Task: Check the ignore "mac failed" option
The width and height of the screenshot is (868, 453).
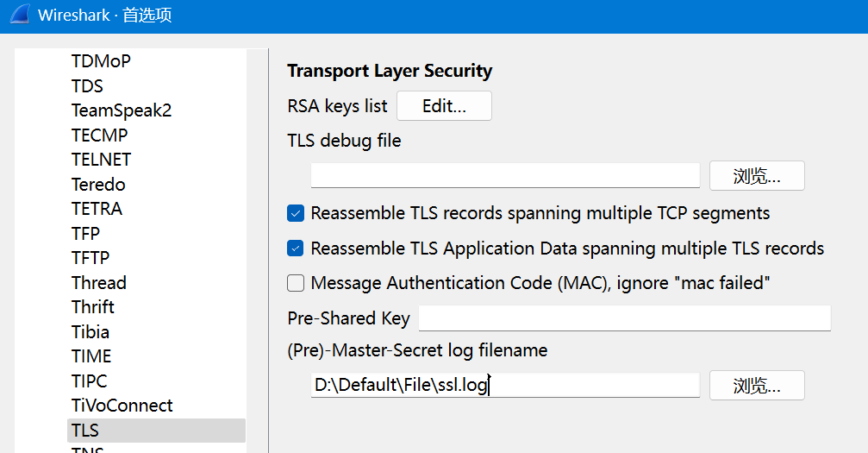Action: click(x=296, y=283)
